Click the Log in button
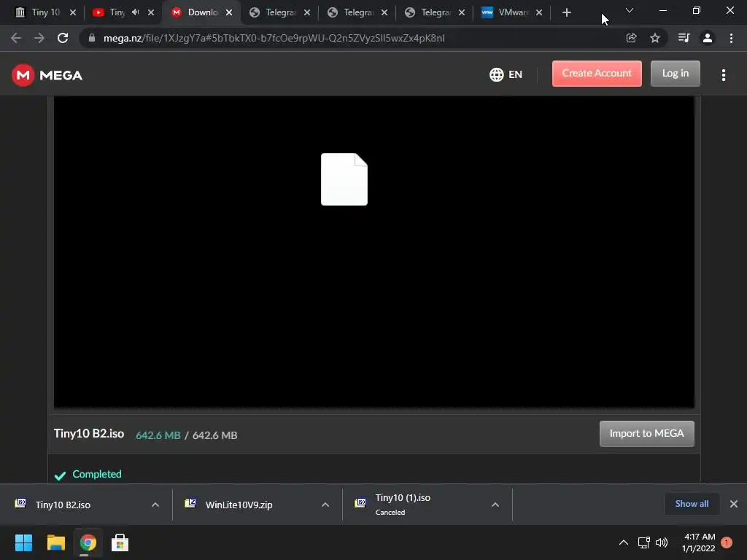The image size is (747, 560). click(675, 74)
